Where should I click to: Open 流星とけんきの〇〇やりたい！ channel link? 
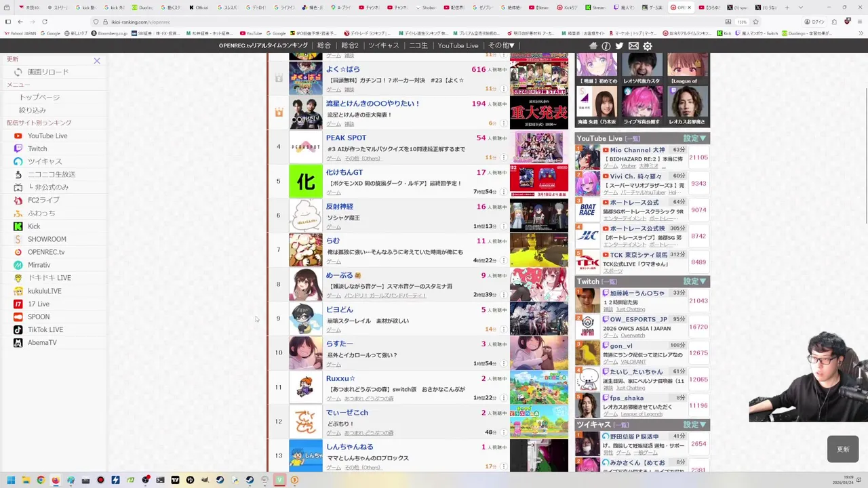click(373, 104)
